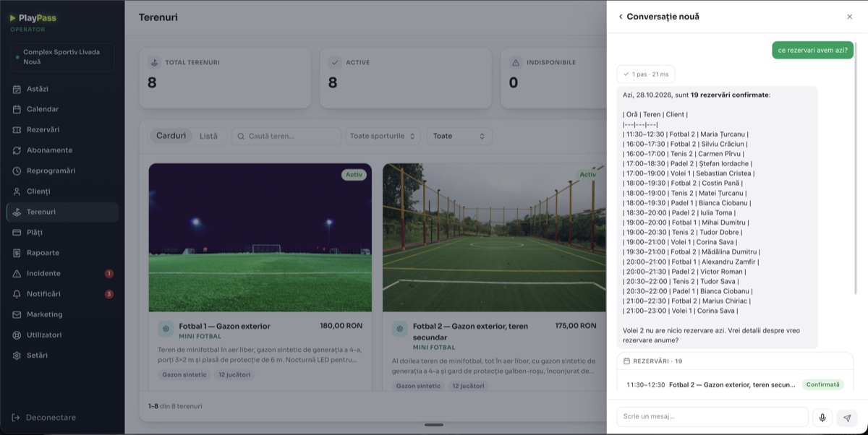Select Plăți in the sidebar menu
This screenshot has height=435, width=868.
coord(62,233)
